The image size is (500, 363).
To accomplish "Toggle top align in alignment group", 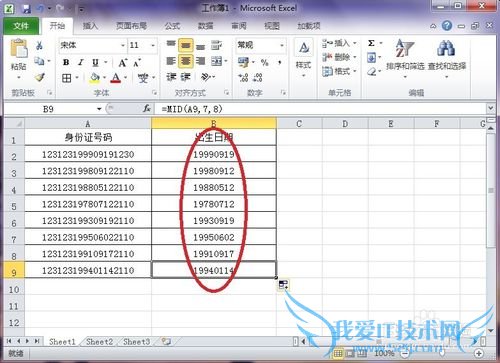I will tap(171, 45).
